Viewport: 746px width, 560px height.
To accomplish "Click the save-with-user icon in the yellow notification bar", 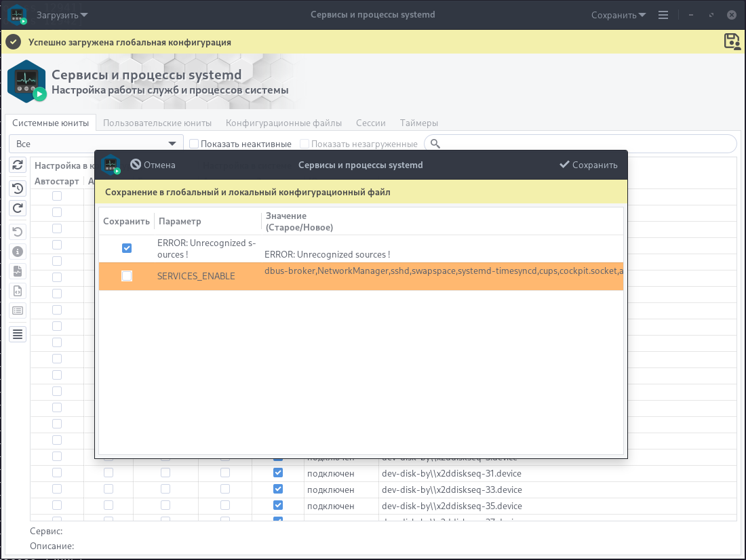I will click(732, 42).
